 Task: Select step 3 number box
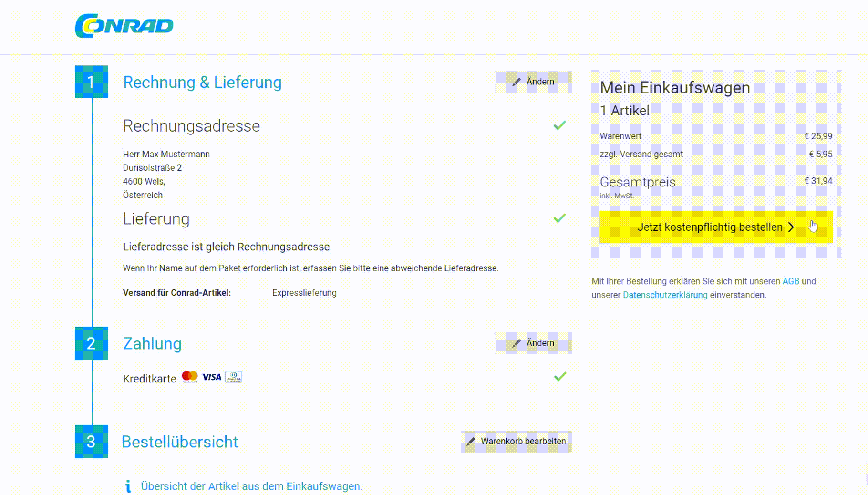click(x=91, y=442)
